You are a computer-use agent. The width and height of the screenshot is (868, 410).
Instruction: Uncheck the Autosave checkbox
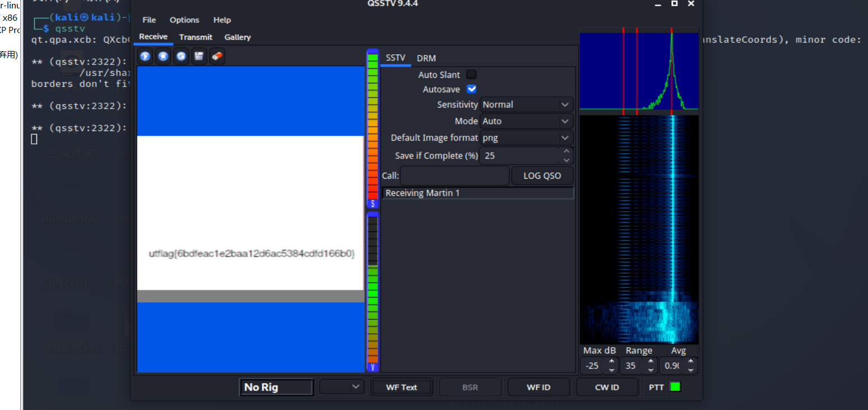pyautogui.click(x=472, y=89)
